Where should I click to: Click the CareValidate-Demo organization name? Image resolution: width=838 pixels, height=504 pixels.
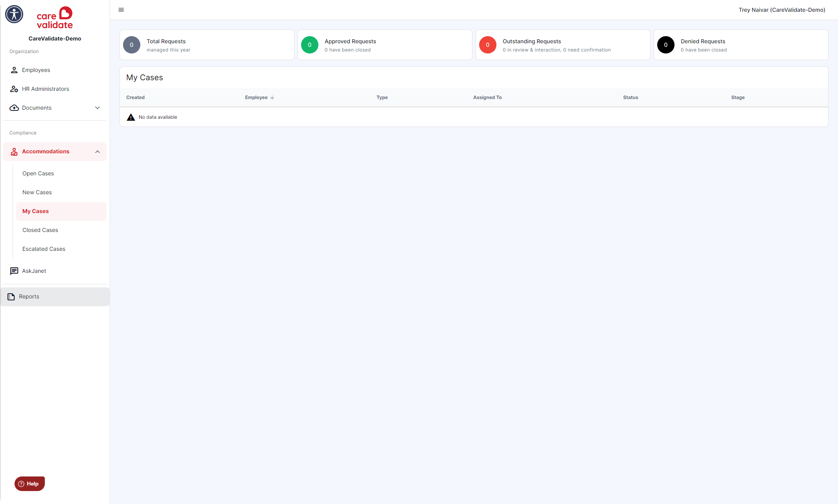[x=55, y=39]
